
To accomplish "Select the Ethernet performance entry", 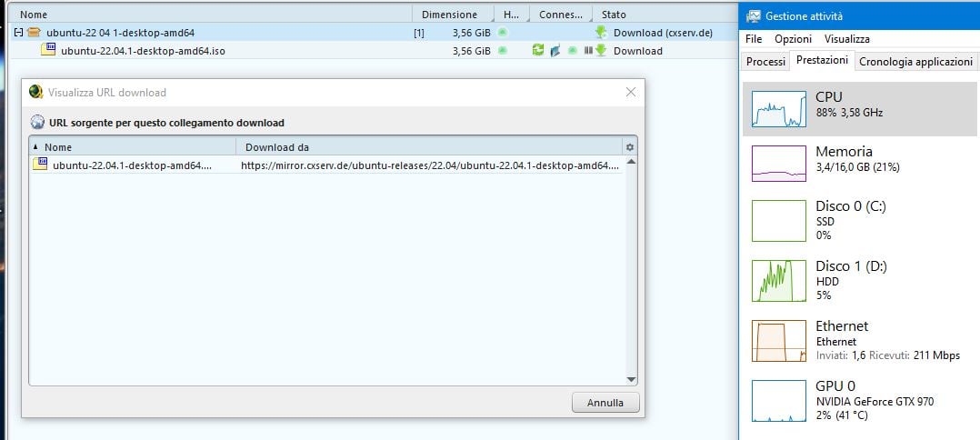I will pyautogui.click(x=859, y=341).
